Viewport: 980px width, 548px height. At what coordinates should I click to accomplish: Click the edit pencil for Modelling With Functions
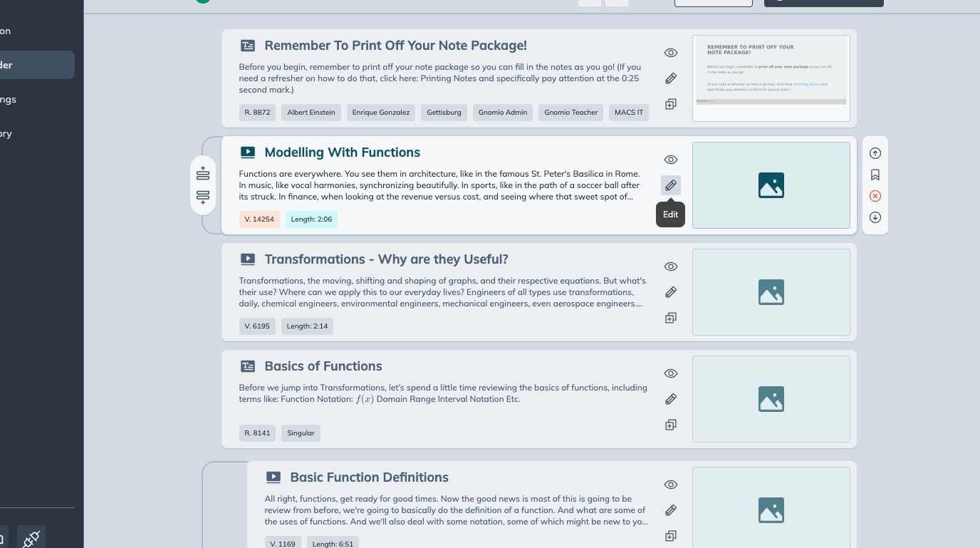coord(670,185)
